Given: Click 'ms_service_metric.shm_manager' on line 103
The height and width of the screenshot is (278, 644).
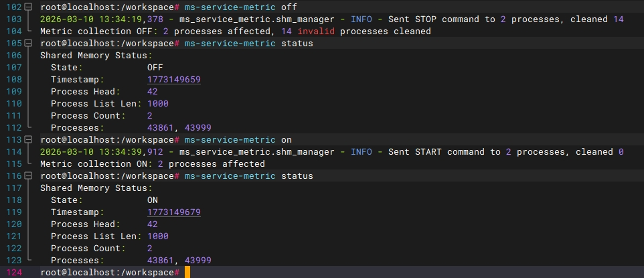Looking at the screenshot, I should coord(256,19).
